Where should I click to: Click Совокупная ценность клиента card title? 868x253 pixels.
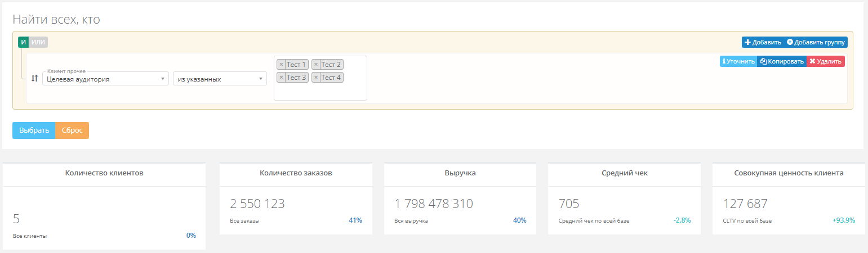tap(789, 173)
